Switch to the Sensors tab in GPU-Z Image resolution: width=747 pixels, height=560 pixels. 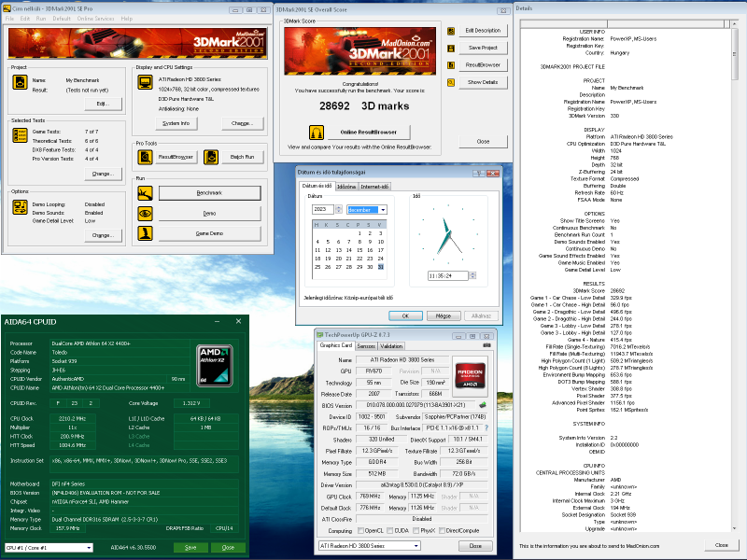coord(366,346)
